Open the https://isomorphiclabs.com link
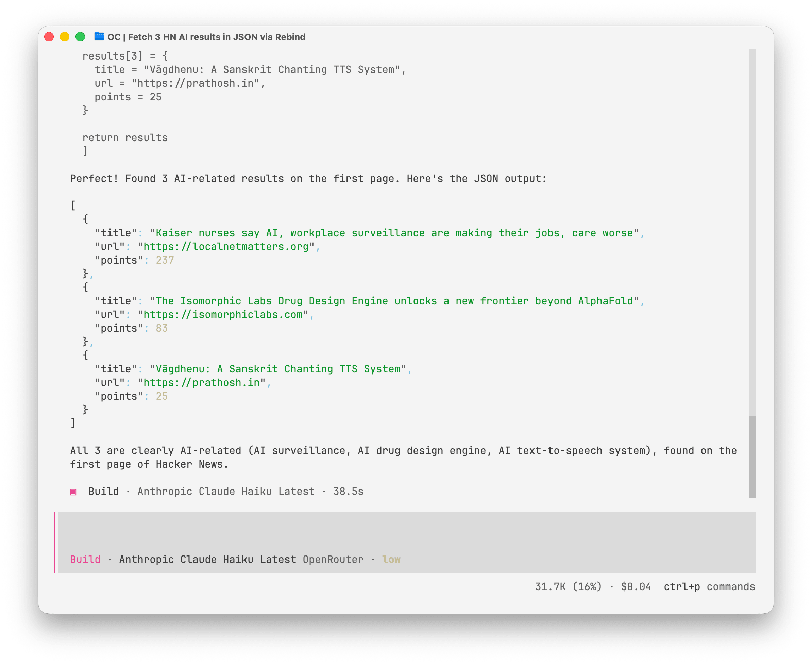Screen dimensions: 812x664 223,315
